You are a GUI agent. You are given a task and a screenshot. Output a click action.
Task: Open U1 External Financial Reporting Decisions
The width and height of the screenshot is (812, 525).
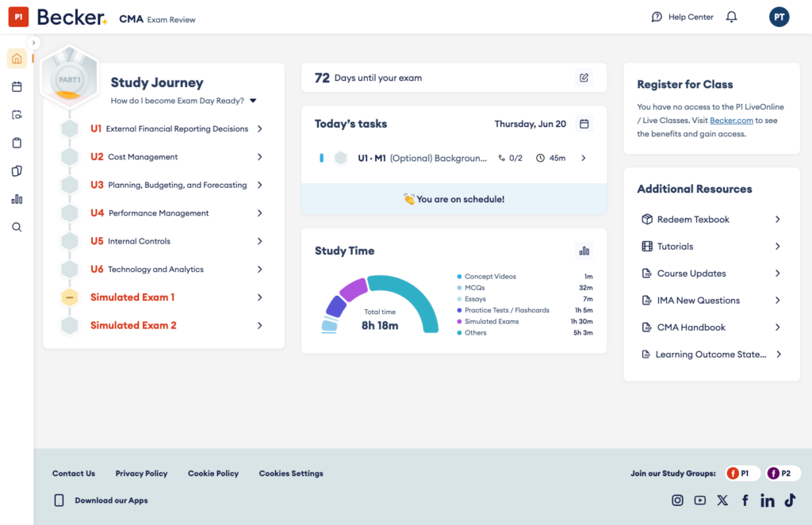176,128
